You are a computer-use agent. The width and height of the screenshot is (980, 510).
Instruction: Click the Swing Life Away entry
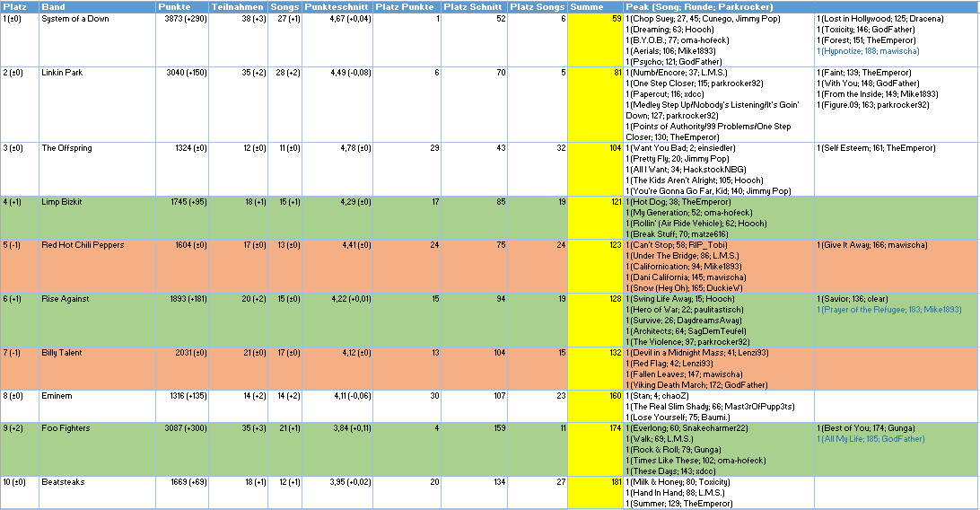680,299
